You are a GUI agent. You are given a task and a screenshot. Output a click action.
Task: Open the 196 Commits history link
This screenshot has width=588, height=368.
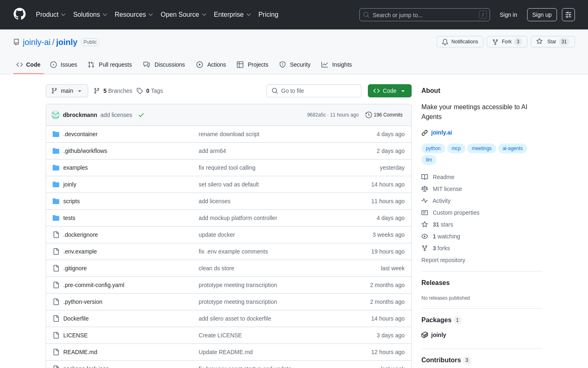pyautogui.click(x=384, y=115)
